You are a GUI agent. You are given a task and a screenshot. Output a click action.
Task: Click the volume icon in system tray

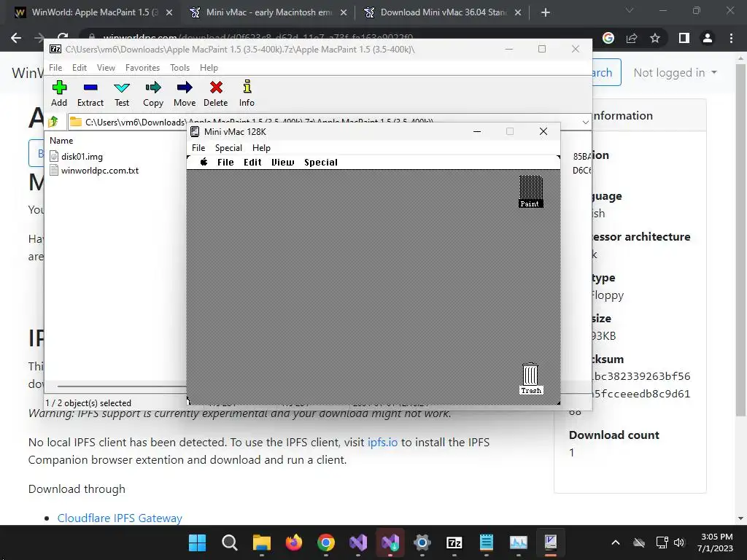click(x=679, y=542)
